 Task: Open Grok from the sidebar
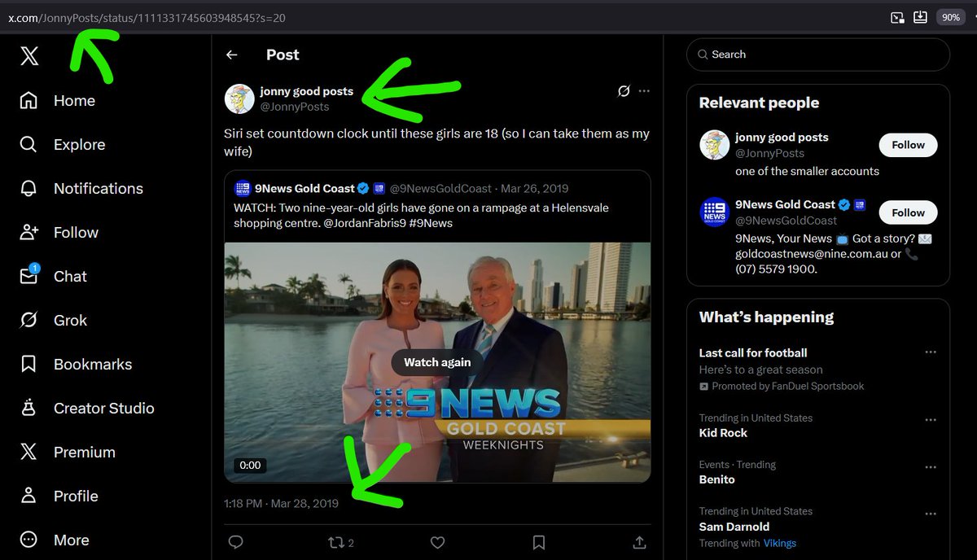(x=70, y=320)
